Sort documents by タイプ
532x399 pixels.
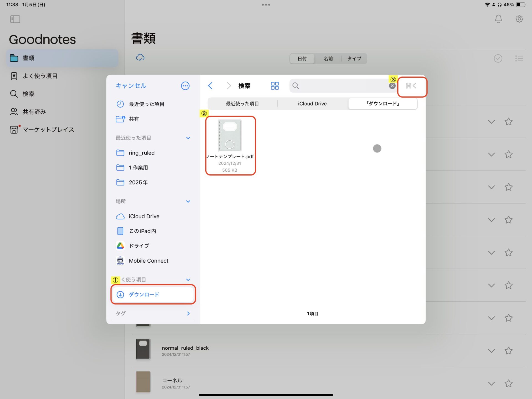click(354, 59)
